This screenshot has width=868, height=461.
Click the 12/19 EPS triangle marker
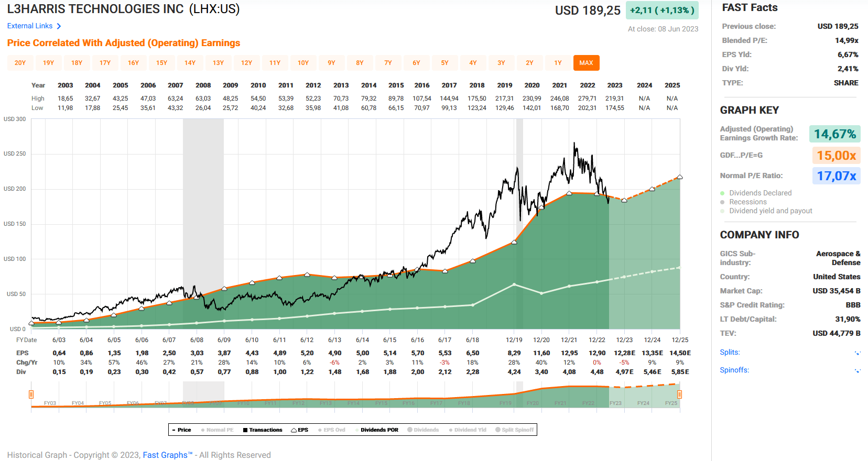coord(514,242)
